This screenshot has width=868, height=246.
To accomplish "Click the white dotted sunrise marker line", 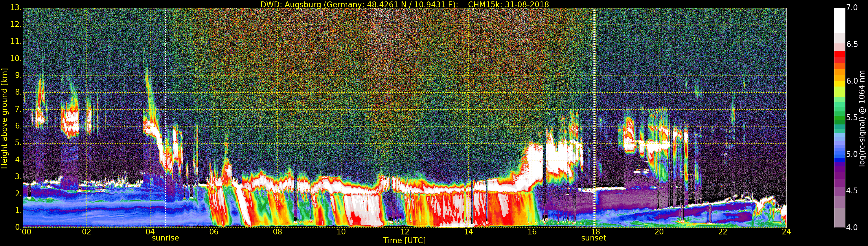I will (165, 118).
